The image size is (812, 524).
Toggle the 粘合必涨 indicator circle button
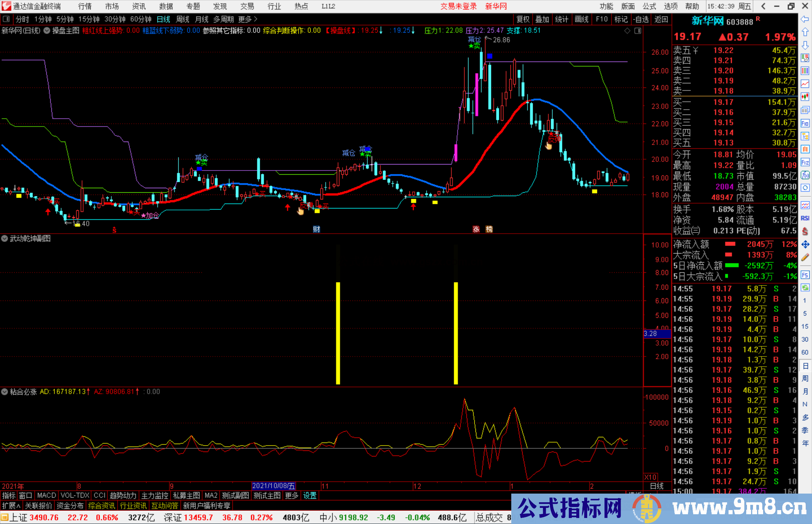[x=5, y=392]
